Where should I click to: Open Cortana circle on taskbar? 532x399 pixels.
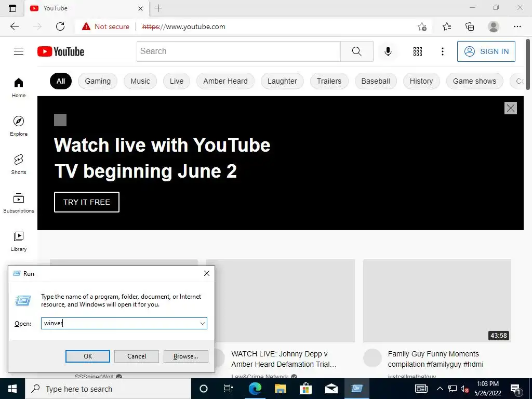204,389
